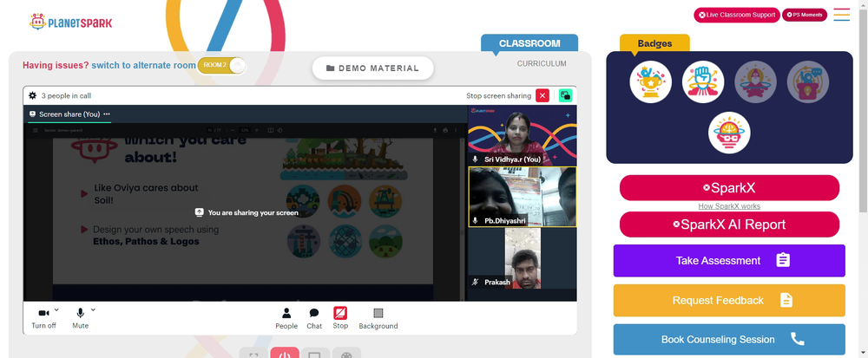This screenshot has width=868, height=358.
Task: Click the brain lightbulb badge
Action: pos(729,133)
